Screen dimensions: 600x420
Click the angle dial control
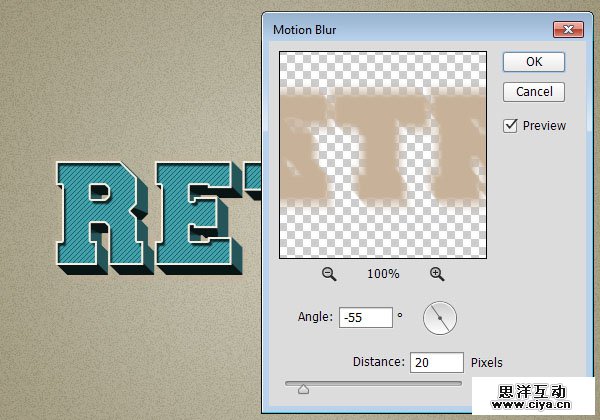click(x=440, y=318)
